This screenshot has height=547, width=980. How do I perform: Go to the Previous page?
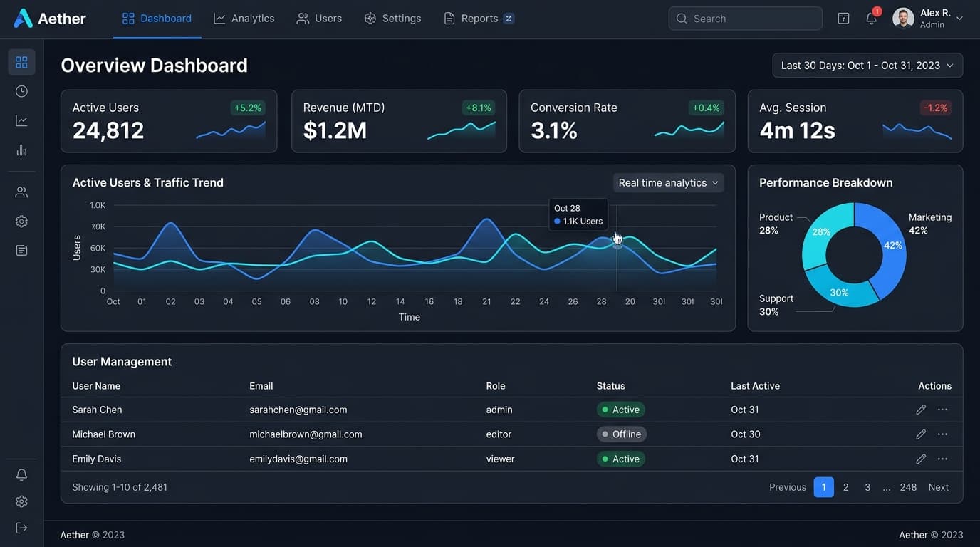[788, 487]
